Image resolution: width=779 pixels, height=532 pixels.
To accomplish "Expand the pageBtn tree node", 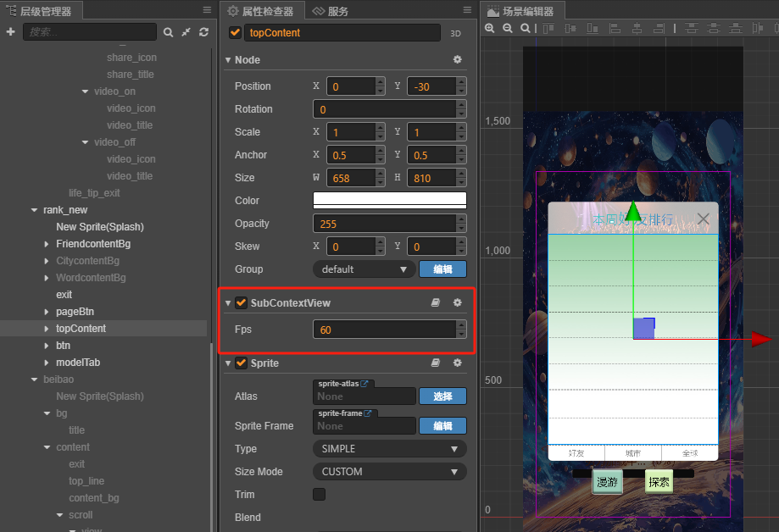I will [x=47, y=312].
